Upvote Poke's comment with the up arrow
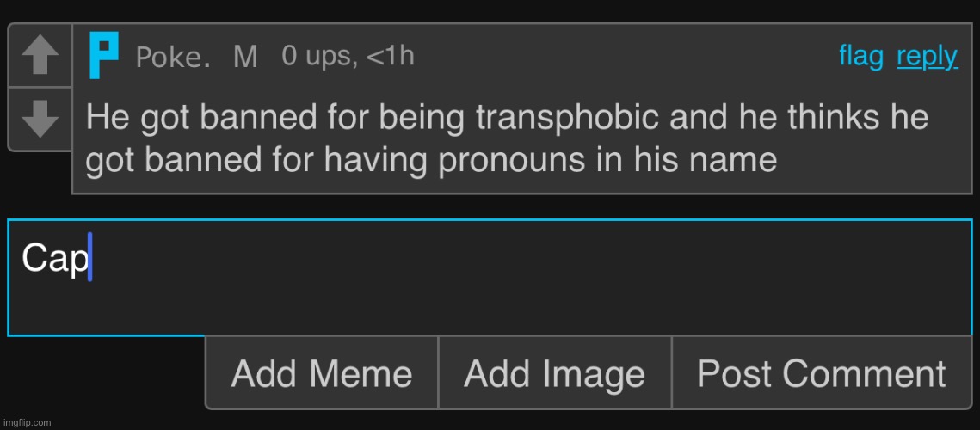The height and width of the screenshot is (430, 980). point(40,56)
